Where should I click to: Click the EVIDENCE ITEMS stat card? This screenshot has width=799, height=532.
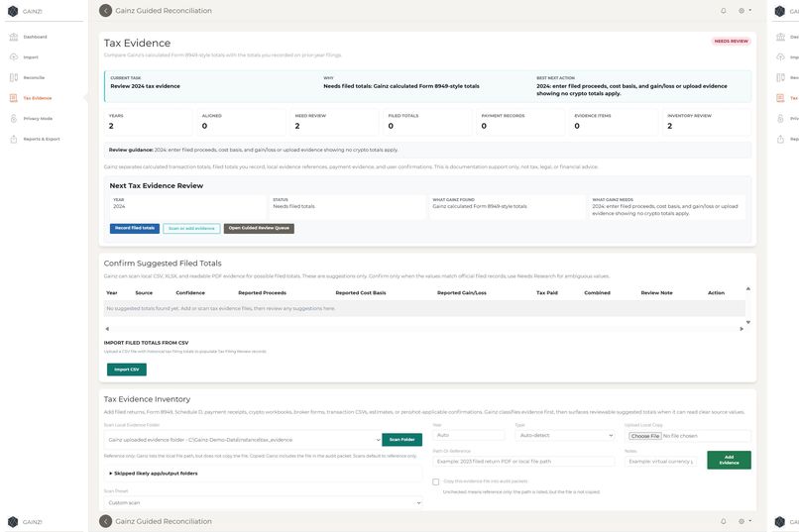613,122
